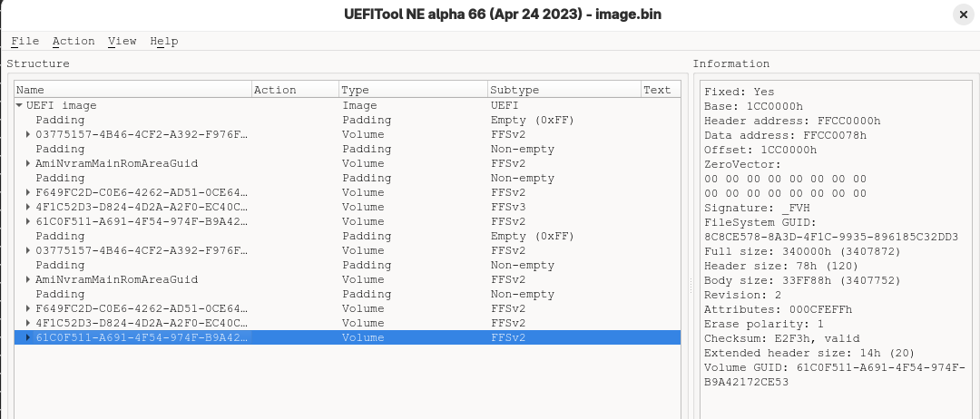Viewport: 980px width, 419px height.
Task: Open the Help menu
Action: pyautogui.click(x=163, y=41)
